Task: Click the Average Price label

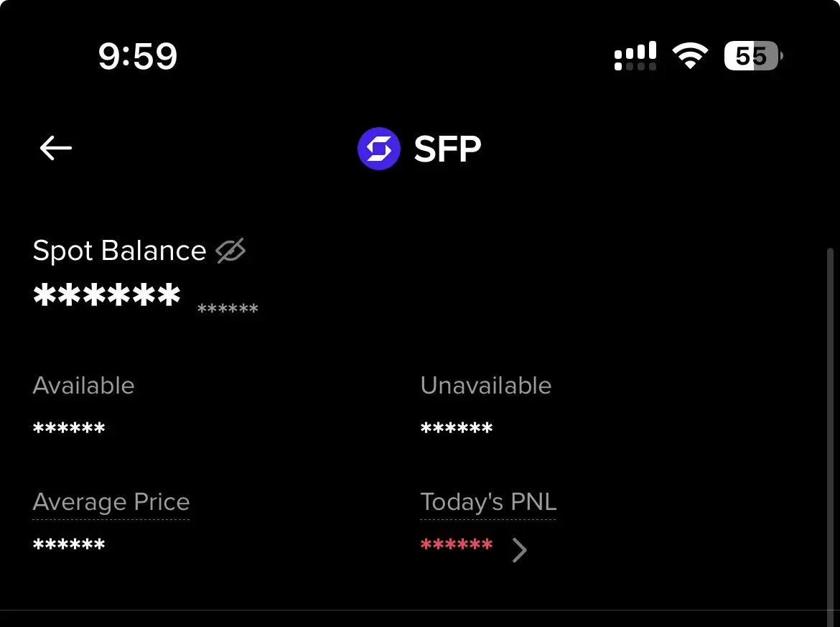Action: 111,502
